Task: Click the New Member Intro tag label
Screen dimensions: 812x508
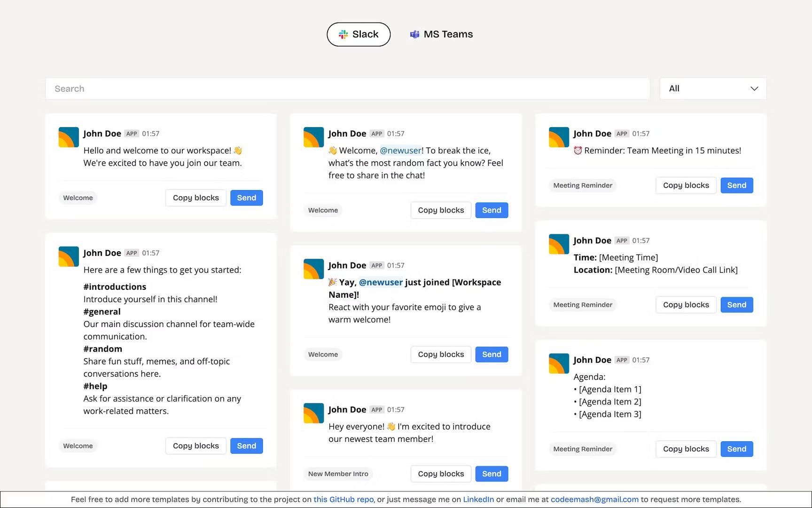Action: point(338,474)
